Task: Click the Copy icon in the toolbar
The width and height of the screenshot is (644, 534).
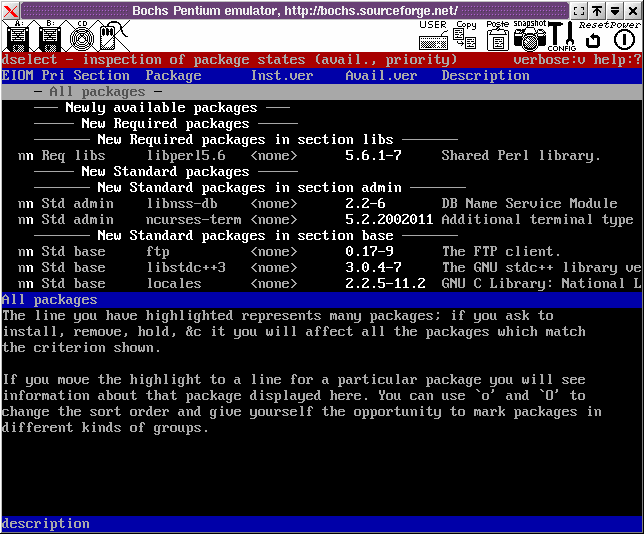Action: coord(465,37)
